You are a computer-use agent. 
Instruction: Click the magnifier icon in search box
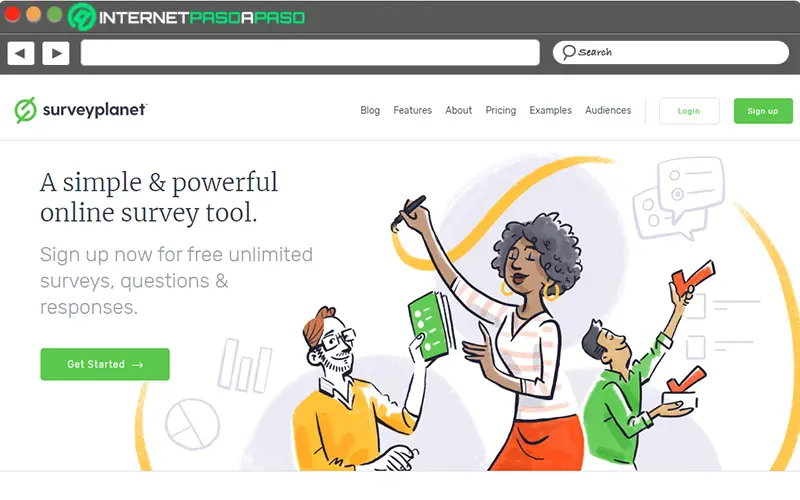[x=568, y=52]
